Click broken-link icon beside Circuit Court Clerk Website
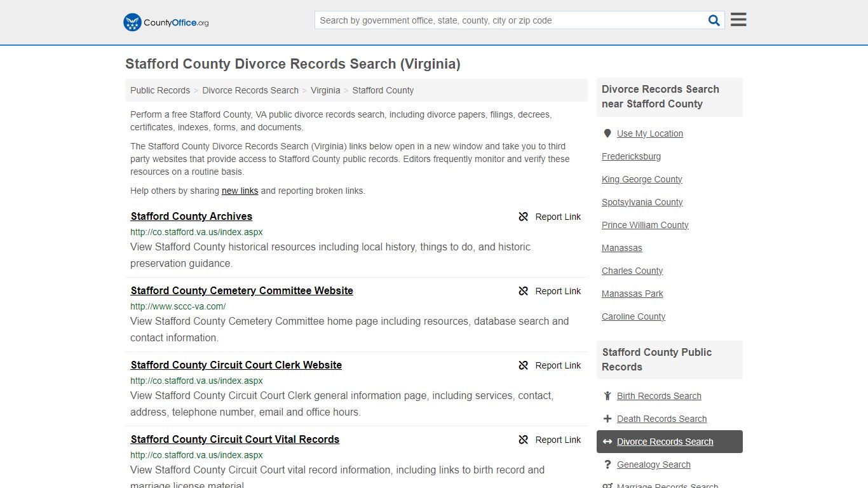The height and width of the screenshot is (488, 868). pos(524,365)
